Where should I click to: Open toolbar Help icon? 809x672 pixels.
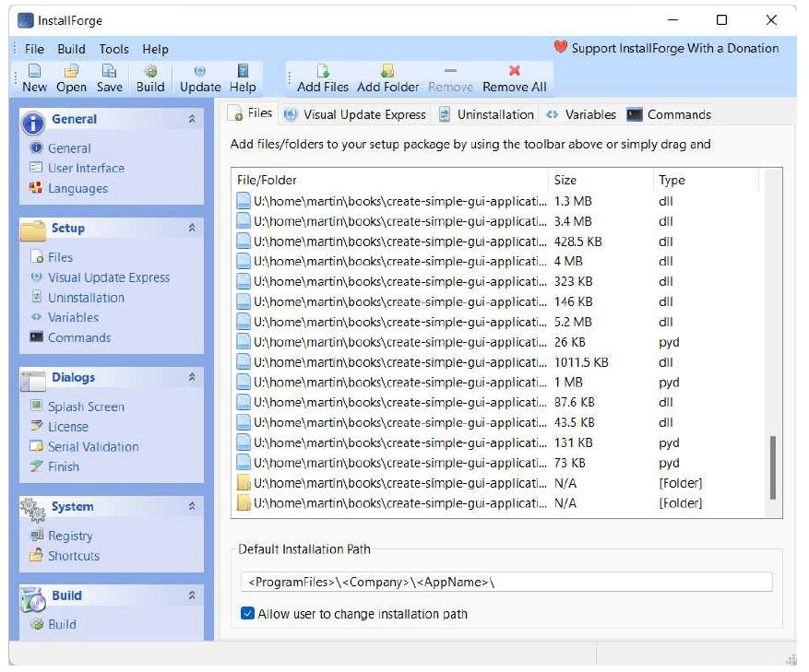(243, 72)
